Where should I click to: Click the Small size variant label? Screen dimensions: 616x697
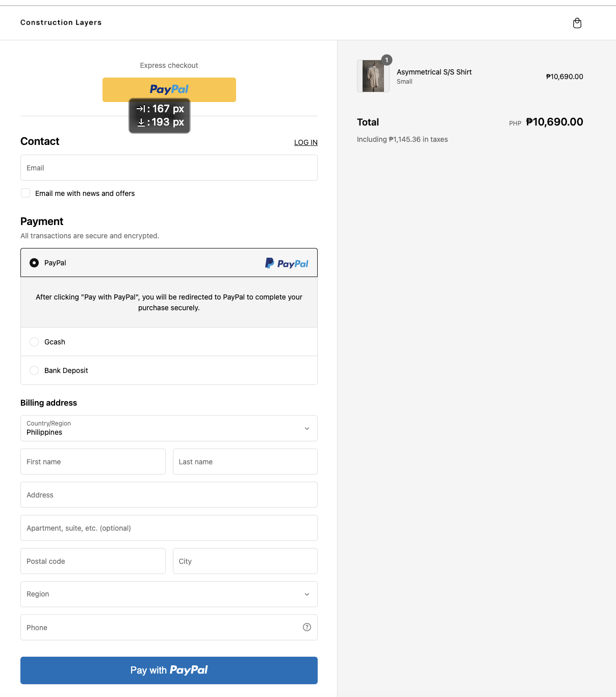[404, 82]
